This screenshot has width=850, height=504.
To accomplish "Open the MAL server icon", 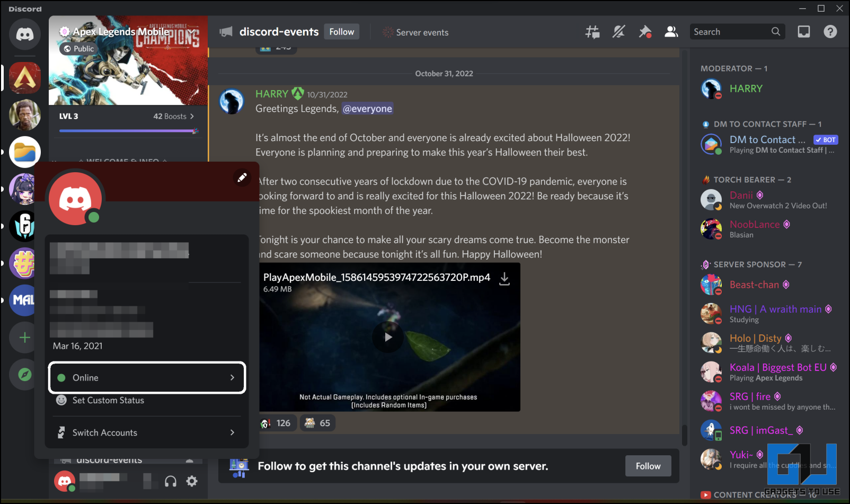I will [x=22, y=300].
